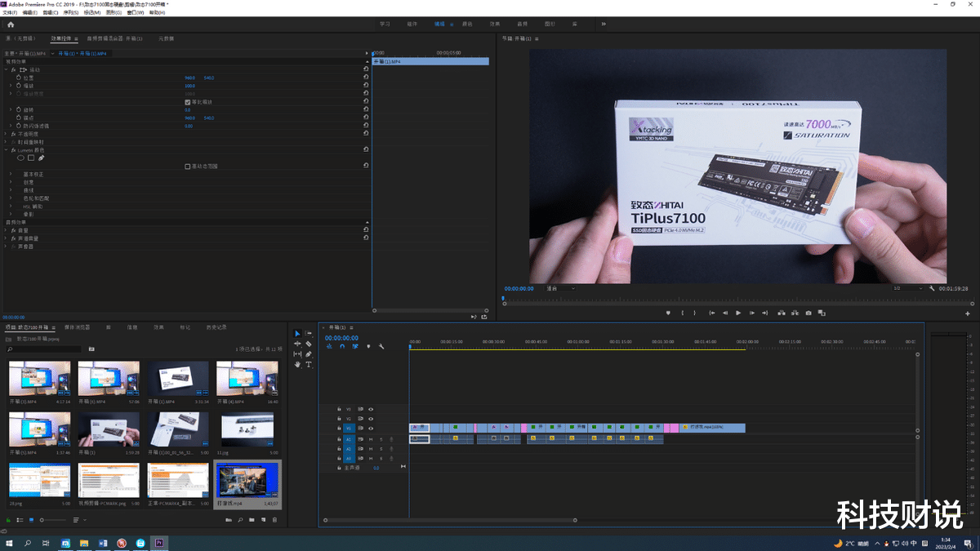
Task: Click free draw bezier mask pen
Action: pos(41,158)
